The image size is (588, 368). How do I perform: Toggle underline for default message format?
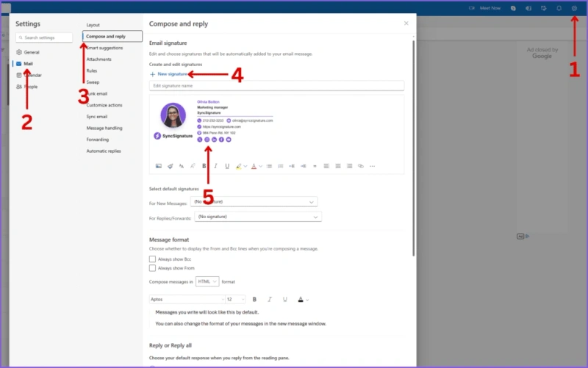point(285,299)
